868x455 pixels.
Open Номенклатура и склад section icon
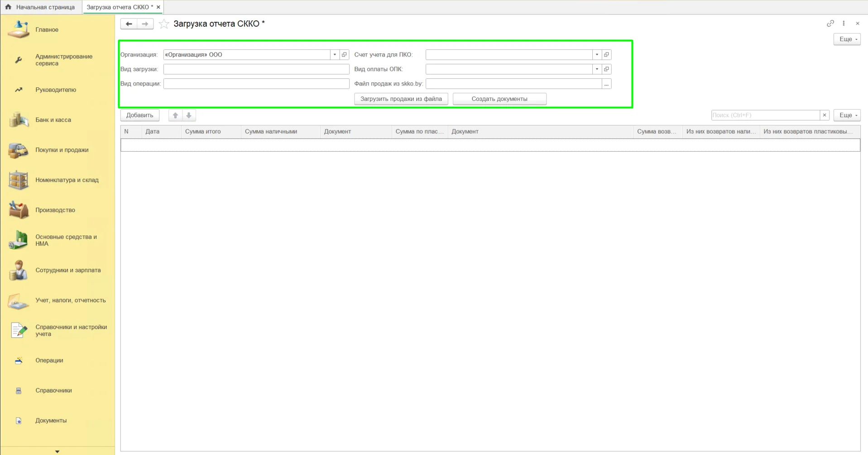point(19,180)
